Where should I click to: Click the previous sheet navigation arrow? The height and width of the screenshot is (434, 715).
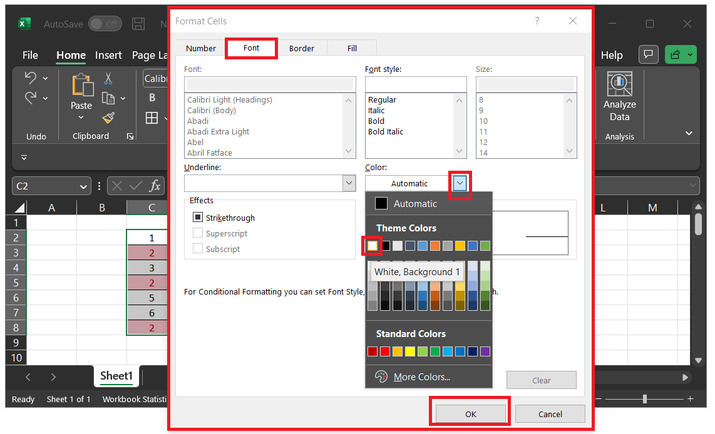click(28, 377)
